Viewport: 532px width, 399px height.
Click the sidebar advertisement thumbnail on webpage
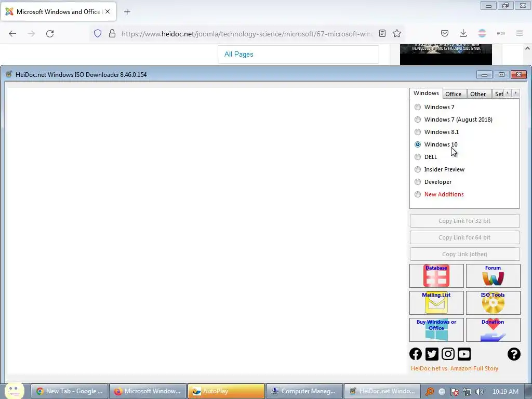[x=446, y=54]
